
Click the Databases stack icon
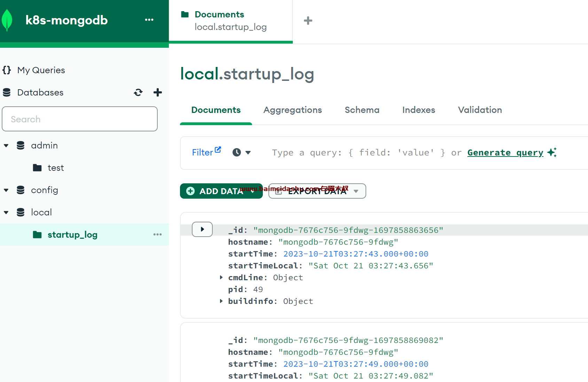click(x=7, y=92)
